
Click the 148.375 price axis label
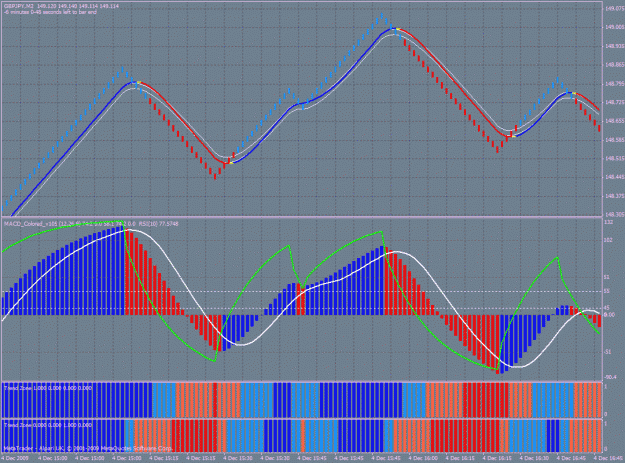tap(614, 196)
